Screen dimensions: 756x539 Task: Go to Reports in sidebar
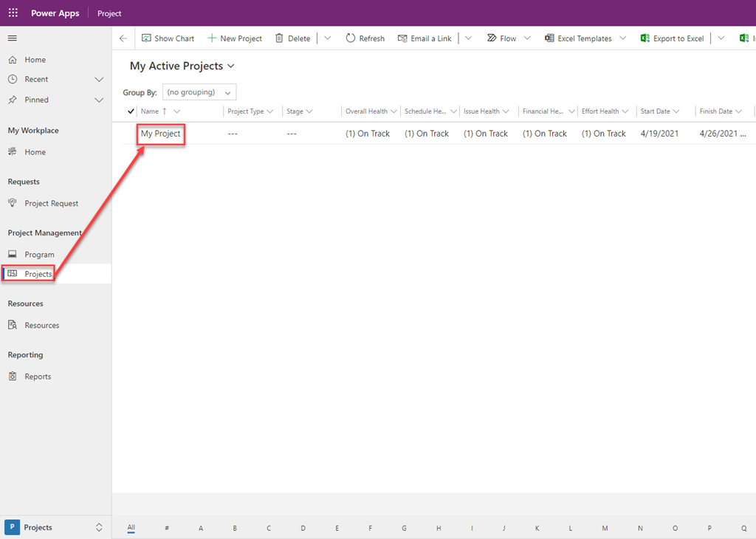pos(38,377)
